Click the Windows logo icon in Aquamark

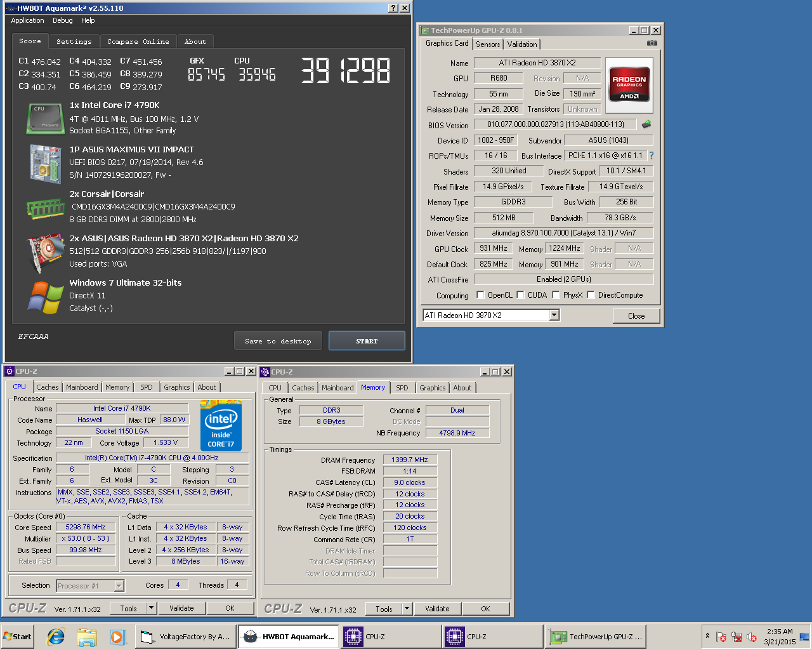point(44,297)
